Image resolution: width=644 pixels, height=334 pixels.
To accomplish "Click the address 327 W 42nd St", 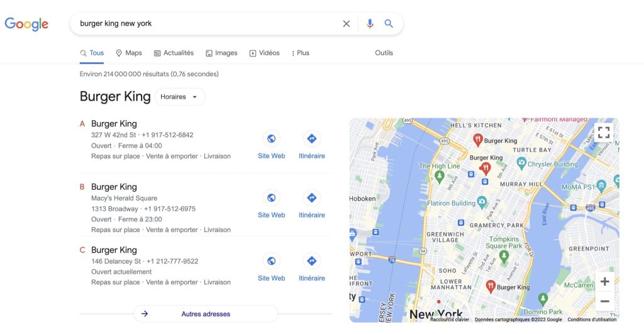I will pos(113,135).
